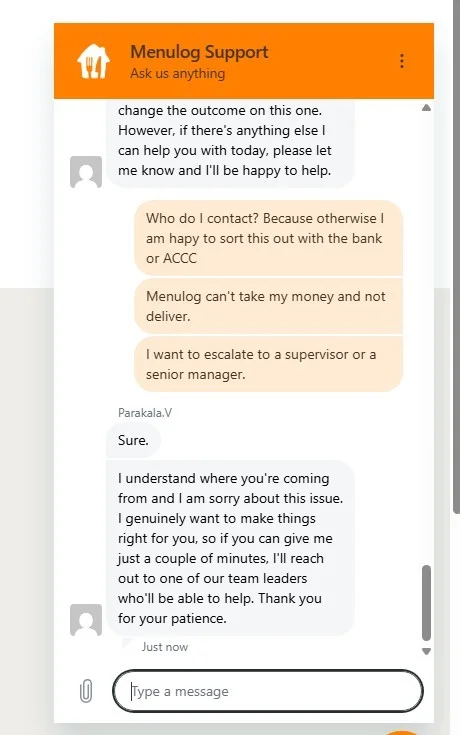Click the 'change the outcome' agent message

(x=230, y=143)
